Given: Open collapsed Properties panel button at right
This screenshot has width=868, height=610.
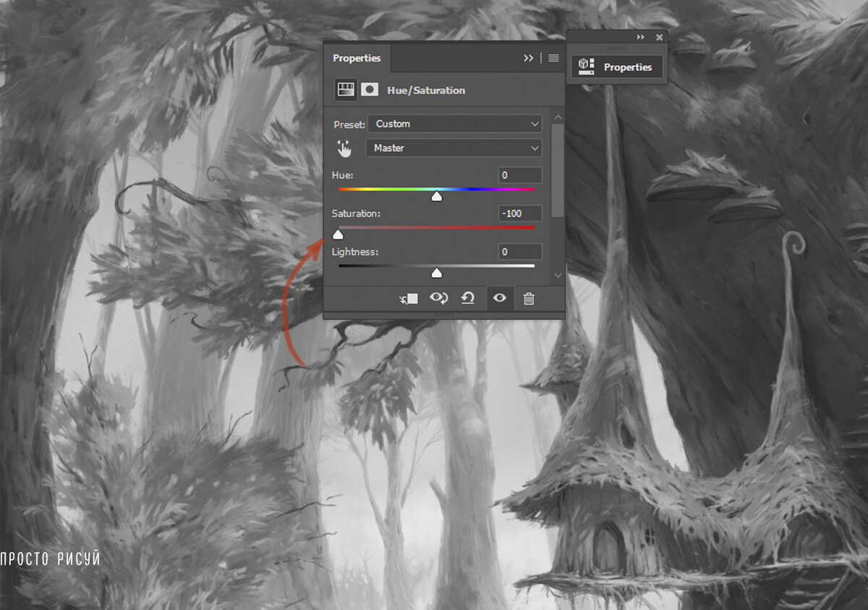Looking at the screenshot, I should [617, 67].
